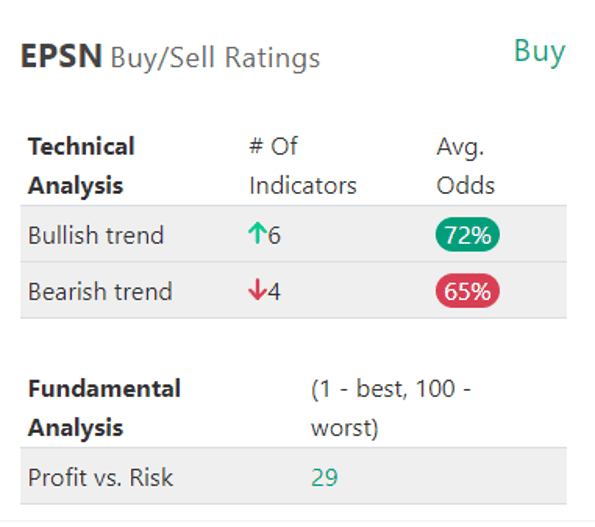The height and width of the screenshot is (527, 595).
Task: Select the Profit vs. Risk row label
Action: [101, 477]
